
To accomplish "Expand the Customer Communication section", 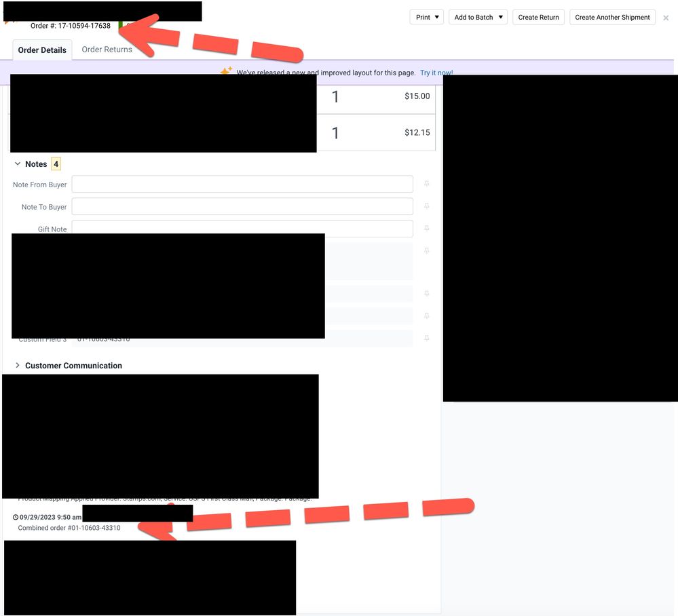I will 18,366.
